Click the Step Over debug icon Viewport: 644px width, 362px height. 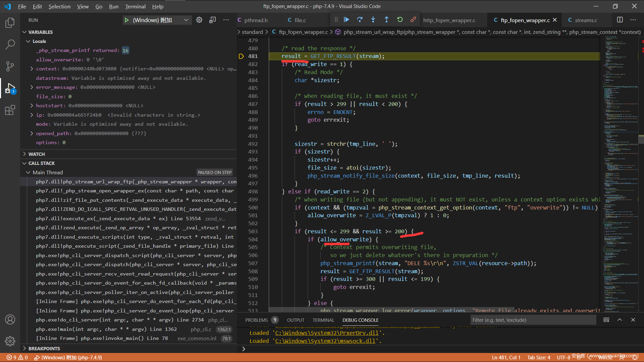(360, 20)
